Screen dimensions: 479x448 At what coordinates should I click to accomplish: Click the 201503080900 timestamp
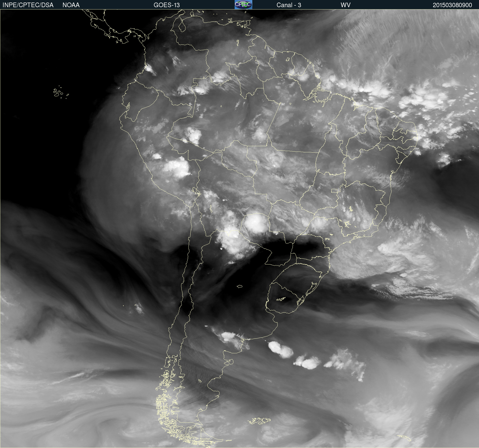452,5
